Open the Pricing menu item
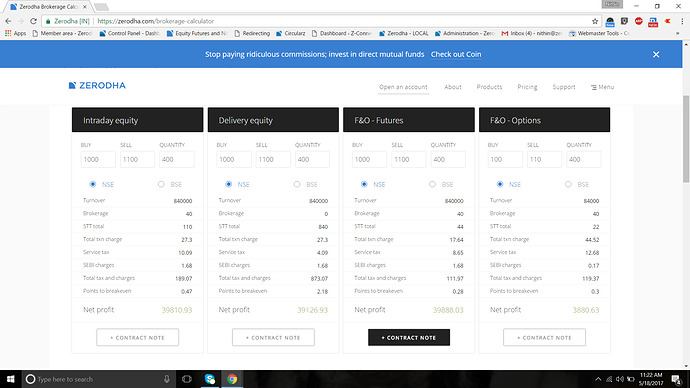 point(527,87)
